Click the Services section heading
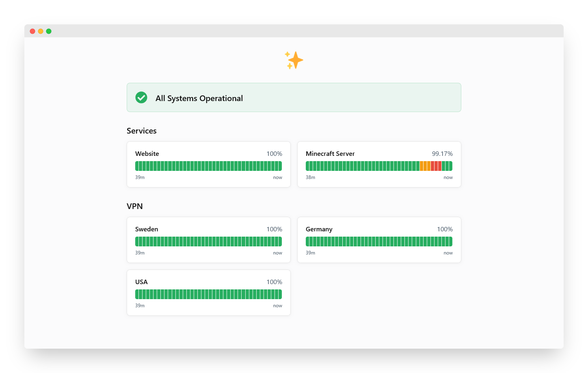 click(x=142, y=131)
